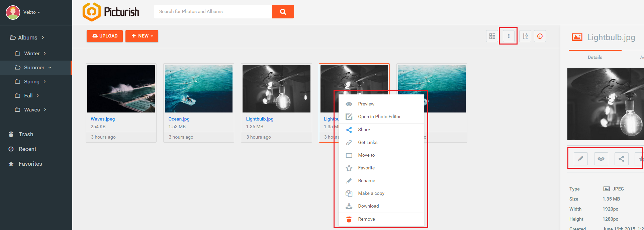
Task: Toggle the info details panel icon
Action: coord(540,36)
